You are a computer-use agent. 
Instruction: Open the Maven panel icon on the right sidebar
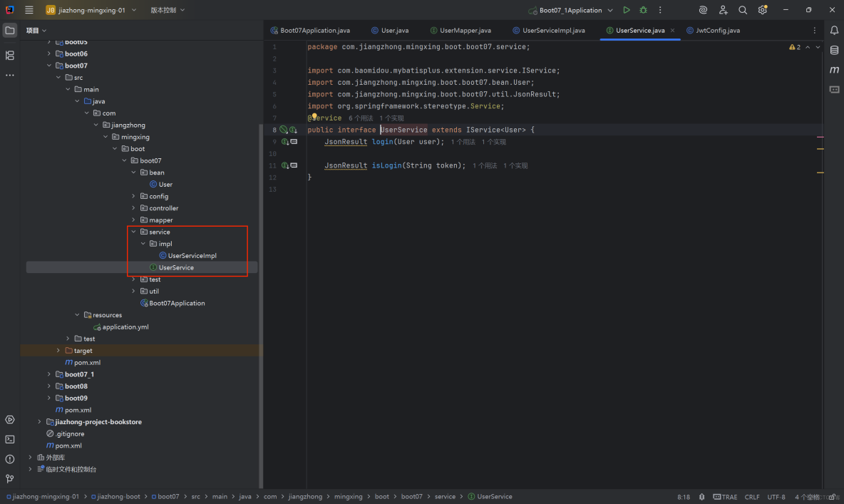coord(835,69)
